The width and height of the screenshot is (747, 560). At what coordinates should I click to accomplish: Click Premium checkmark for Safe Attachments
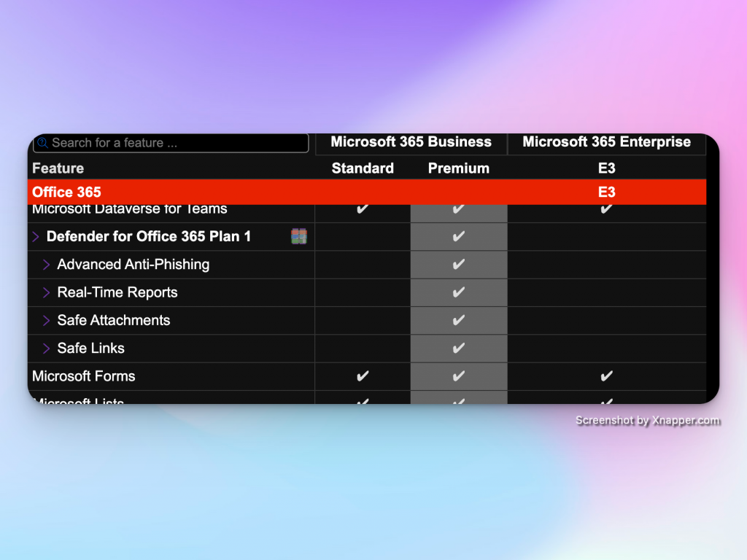coord(458,321)
